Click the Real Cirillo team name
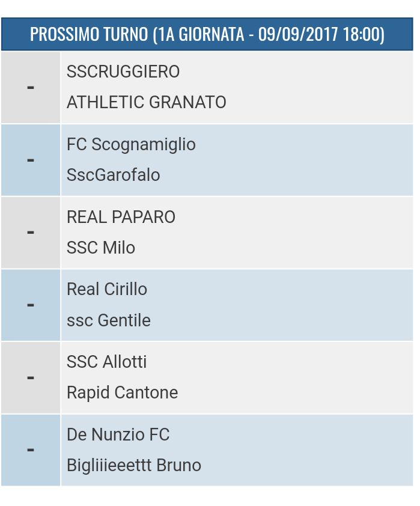Screen dimensions: 420x506 pyautogui.click(x=107, y=289)
